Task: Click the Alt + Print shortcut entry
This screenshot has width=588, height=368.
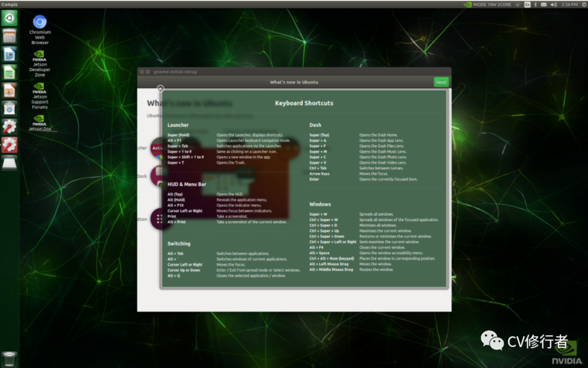Action: (176, 222)
